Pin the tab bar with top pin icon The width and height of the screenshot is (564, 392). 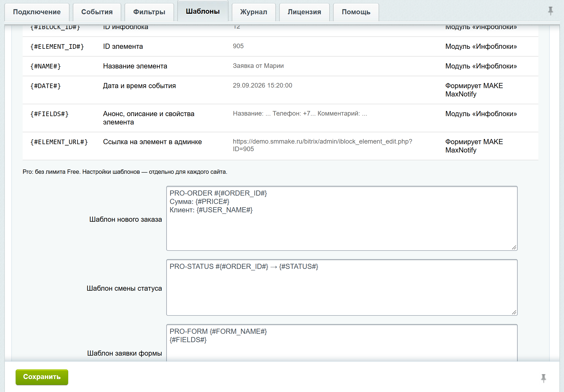(551, 11)
